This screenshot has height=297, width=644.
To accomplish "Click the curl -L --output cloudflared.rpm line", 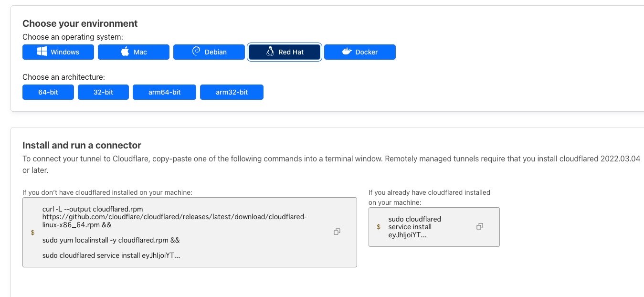I will pos(93,209).
